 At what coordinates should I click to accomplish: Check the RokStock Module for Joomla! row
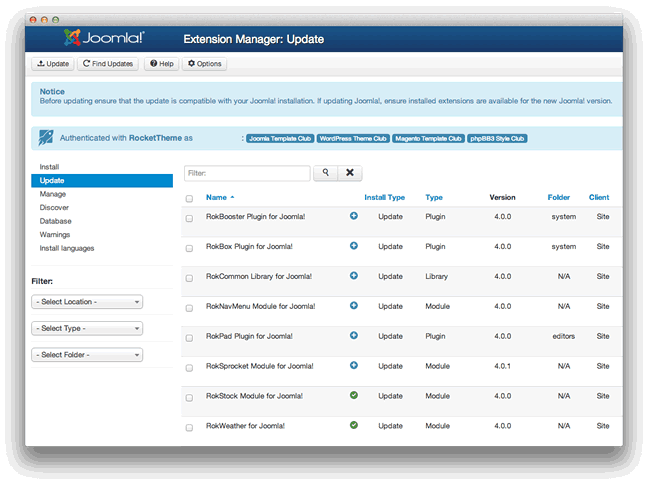pos(189,398)
